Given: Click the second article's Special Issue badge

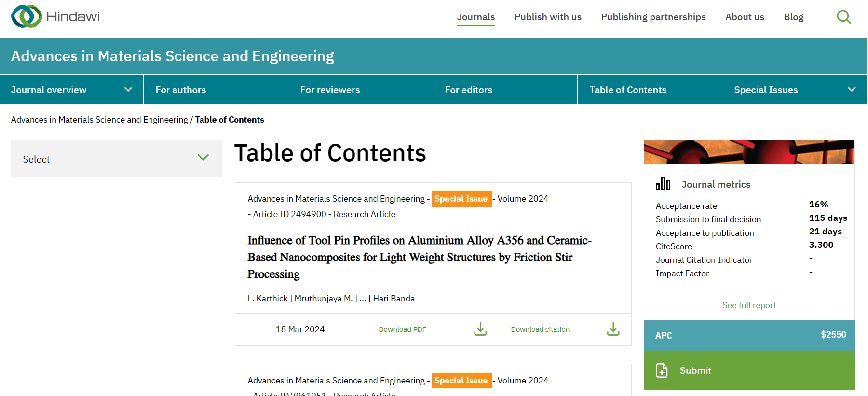Looking at the screenshot, I should tap(461, 381).
